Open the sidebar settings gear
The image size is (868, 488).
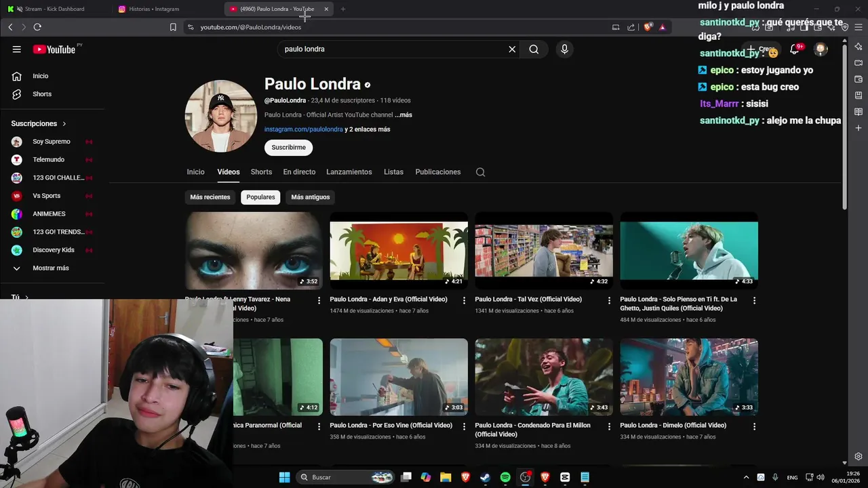(x=859, y=456)
